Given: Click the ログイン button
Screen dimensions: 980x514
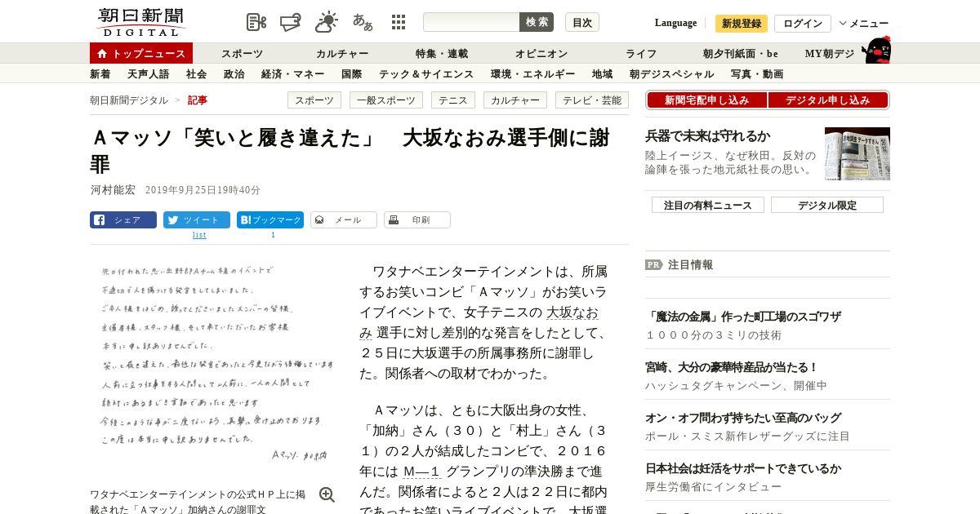Looking at the screenshot, I should pyautogui.click(x=803, y=24).
